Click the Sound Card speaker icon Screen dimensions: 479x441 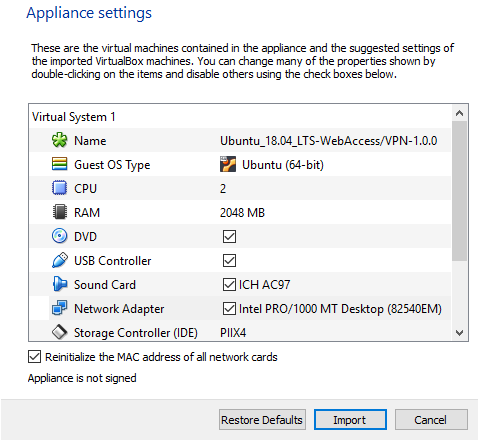60,284
